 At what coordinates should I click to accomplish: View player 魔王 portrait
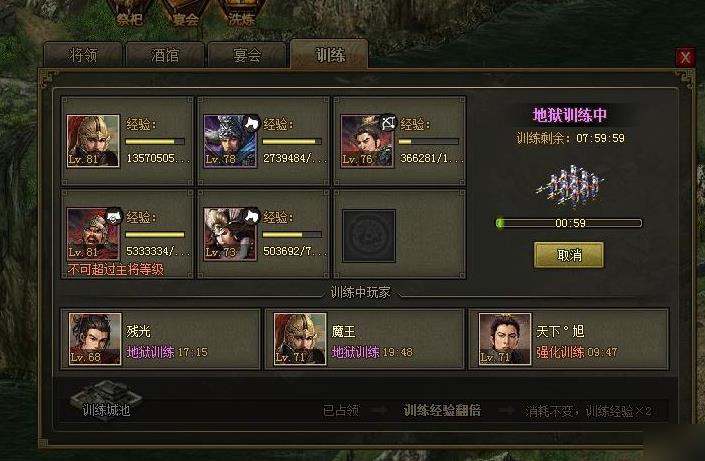pos(300,339)
